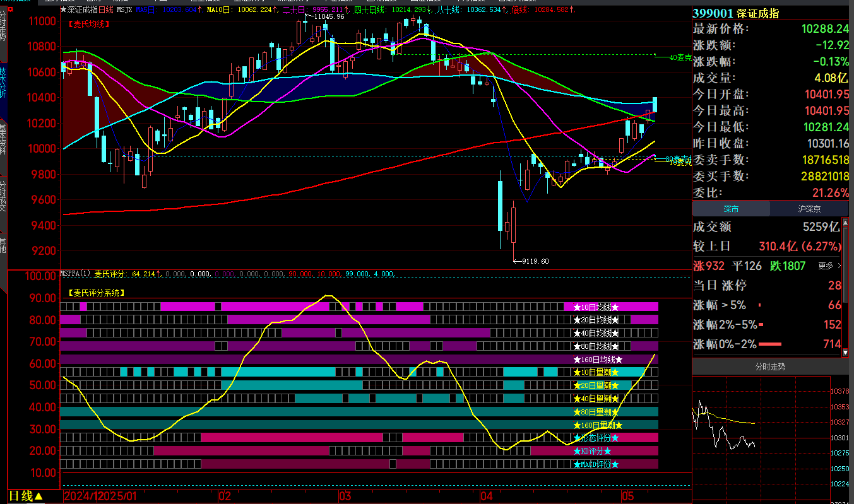Click the 当日涨停 count 28
854x504 pixels.
point(834,286)
